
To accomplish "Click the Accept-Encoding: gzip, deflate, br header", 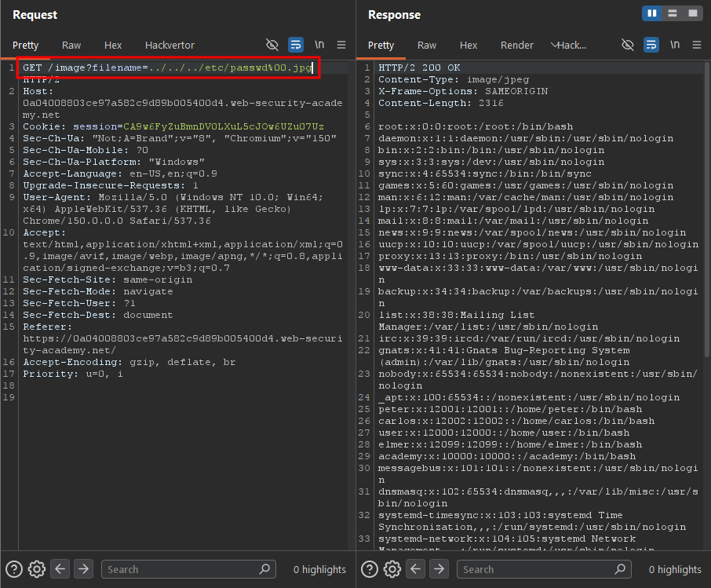I will pos(129,362).
